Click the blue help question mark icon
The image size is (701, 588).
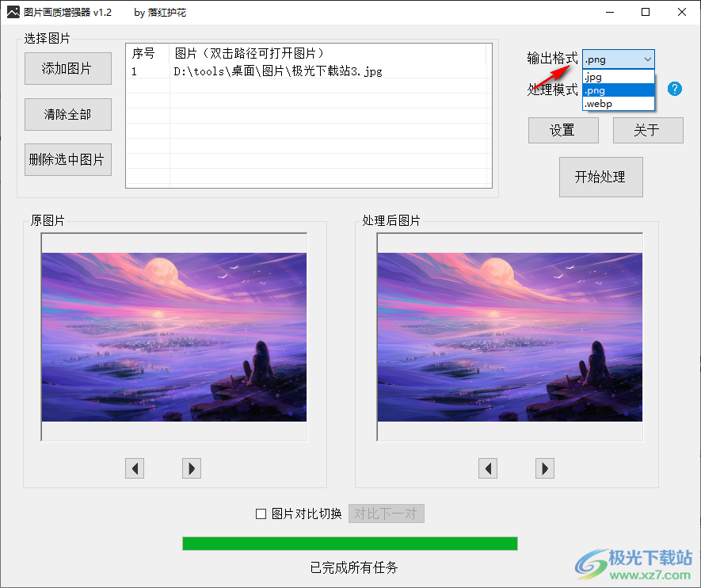coord(674,89)
